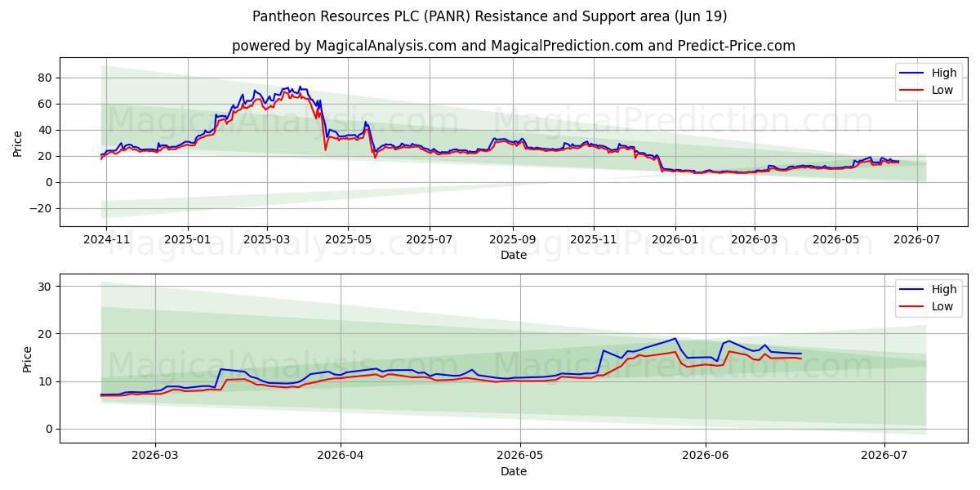Screen dimensions: 980x490
Task: Click the '10' y-axis tick in the lower chart
Action: [47, 381]
